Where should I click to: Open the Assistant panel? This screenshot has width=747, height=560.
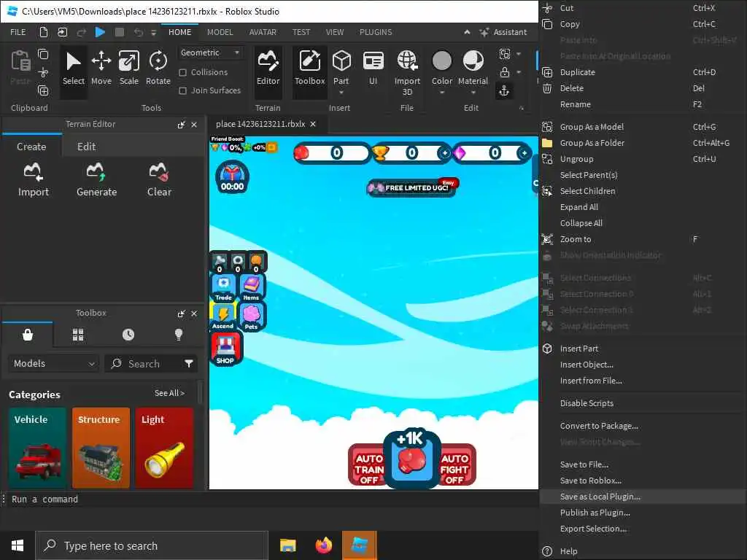[x=503, y=32]
